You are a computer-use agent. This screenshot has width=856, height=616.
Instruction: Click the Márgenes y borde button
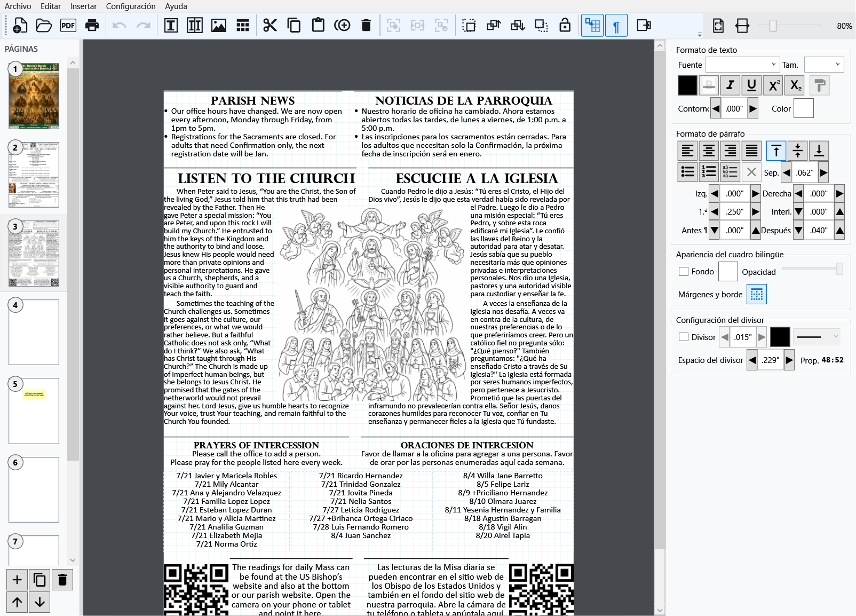pyautogui.click(x=757, y=294)
